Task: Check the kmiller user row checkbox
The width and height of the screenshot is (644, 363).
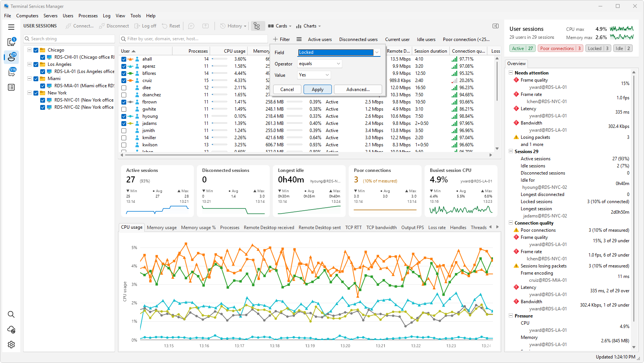Action: [x=124, y=138]
